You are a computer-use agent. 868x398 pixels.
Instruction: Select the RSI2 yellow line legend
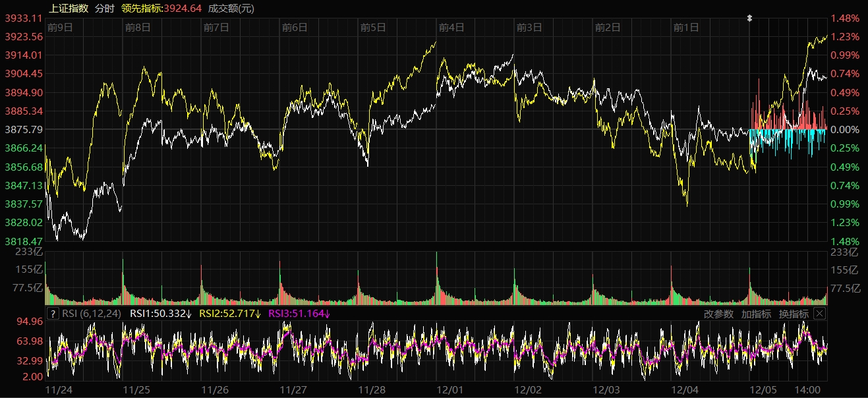coord(230,314)
